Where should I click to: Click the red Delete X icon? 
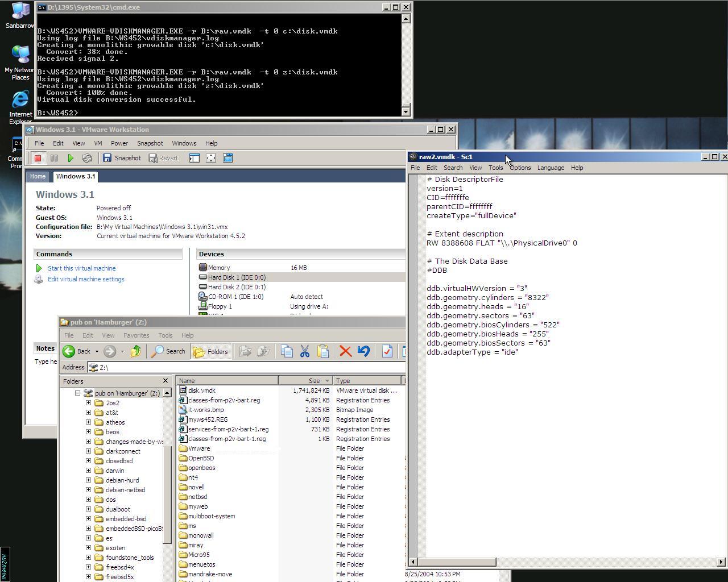pos(345,351)
